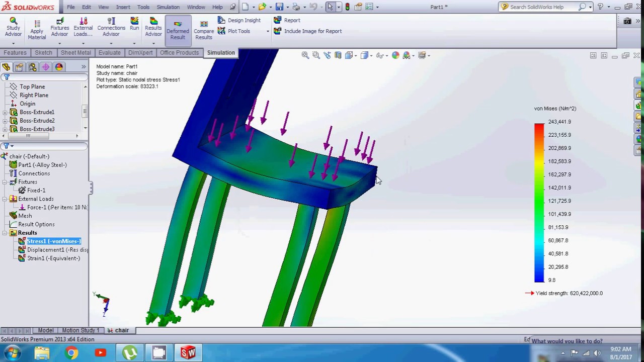Select Strain1 (-Equivalent-) plot
The width and height of the screenshot is (644, 362).
[49, 258]
